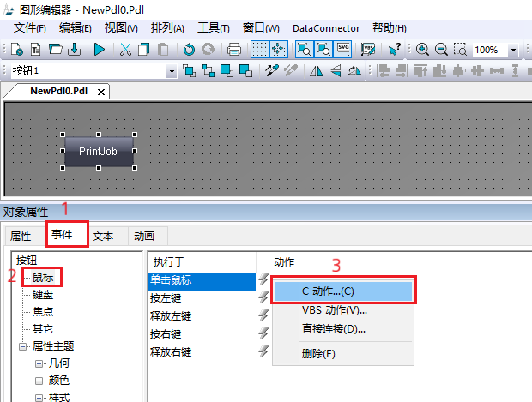532x402 pixels.
Task: Create a new picture with toolbar icon
Action: [17, 50]
